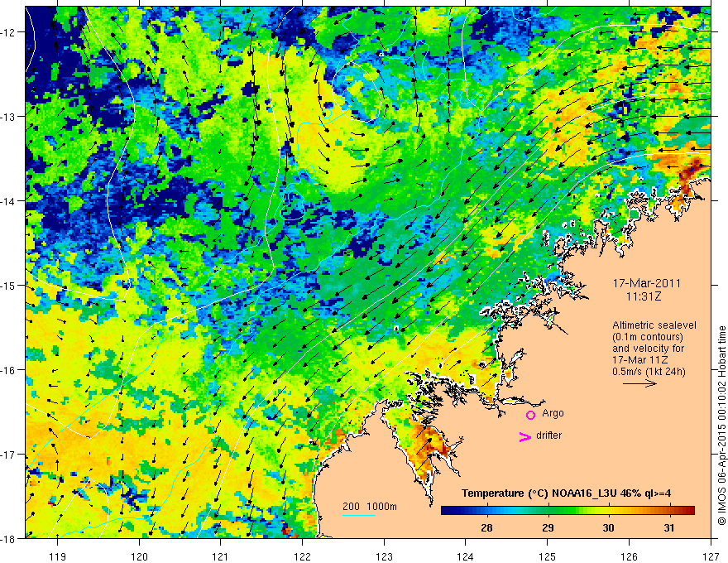The width and height of the screenshot is (728, 563).
Task: Click the '127' longitude axis label
Action: point(711,556)
